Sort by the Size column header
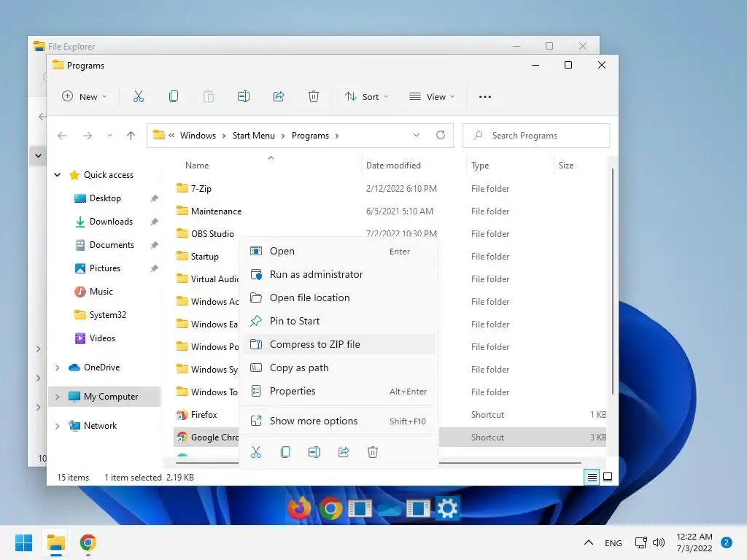This screenshot has height=560, width=747. click(x=566, y=166)
